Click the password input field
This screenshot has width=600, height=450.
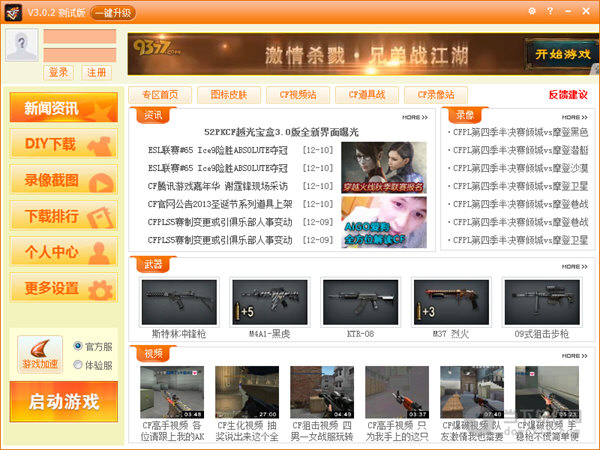(80, 55)
